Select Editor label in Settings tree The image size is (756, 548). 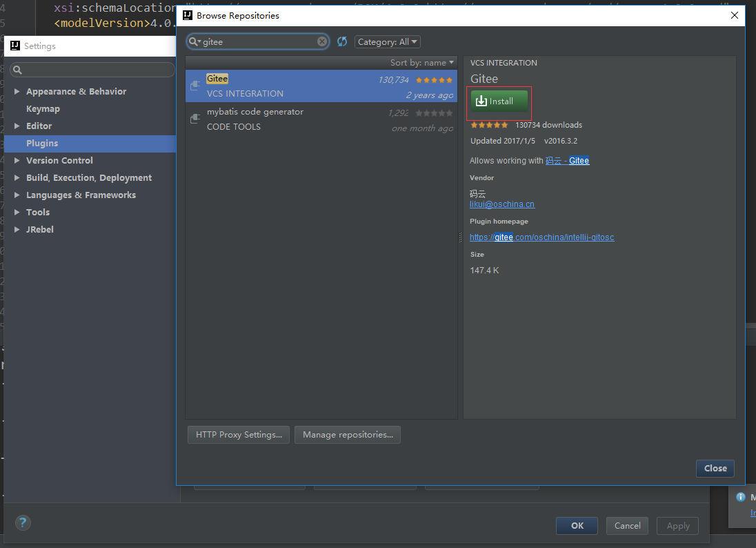pos(39,126)
